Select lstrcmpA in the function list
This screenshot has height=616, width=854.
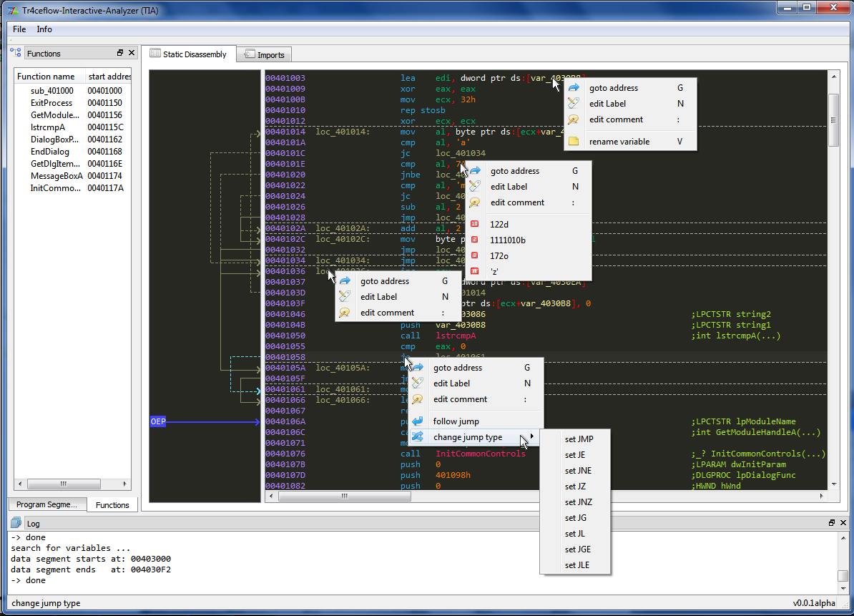pyautogui.click(x=73, y=127)
